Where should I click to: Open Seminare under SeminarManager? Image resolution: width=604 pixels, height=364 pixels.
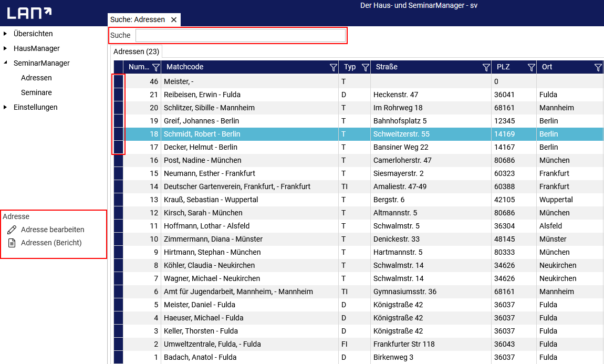(36, 92)
